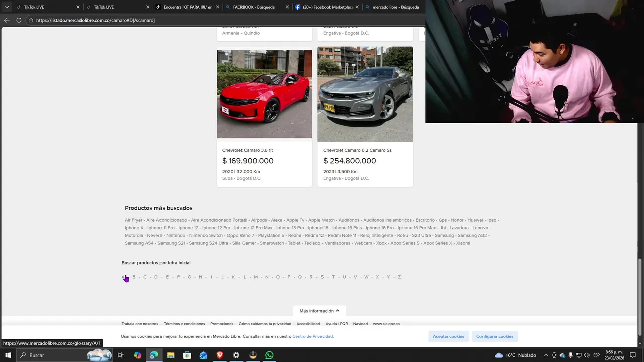Open Windows Settings gear in the taskbar

tap(236, 355)
